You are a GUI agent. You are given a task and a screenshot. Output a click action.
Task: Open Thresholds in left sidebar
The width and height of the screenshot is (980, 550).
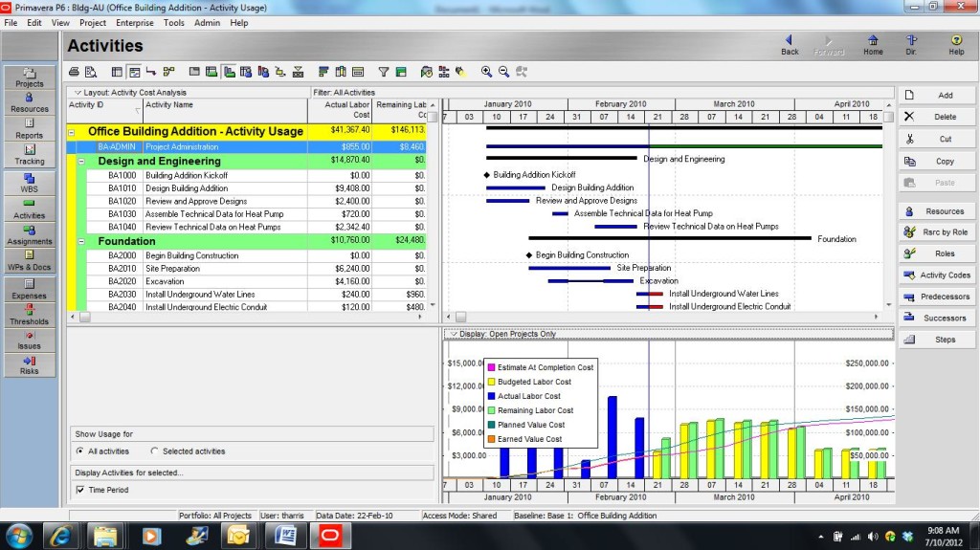coord(30,315)
